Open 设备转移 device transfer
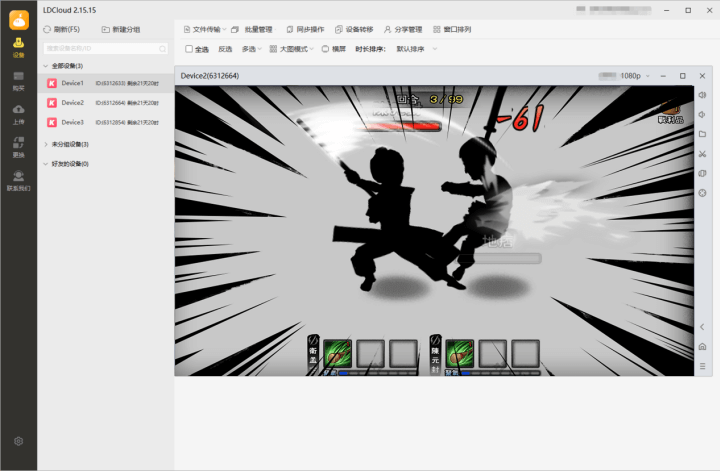720x471 pixels. [354, 29]
